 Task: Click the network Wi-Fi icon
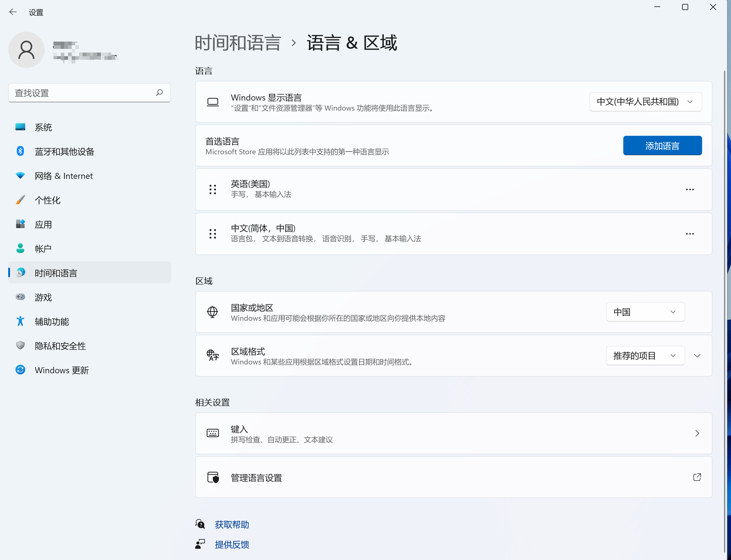pos(20,176)
